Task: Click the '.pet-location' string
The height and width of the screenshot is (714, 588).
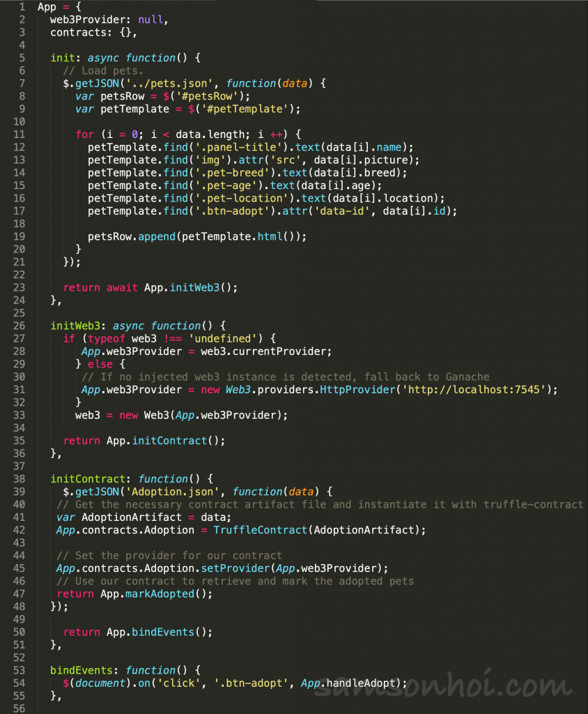Action: point(242,198)
